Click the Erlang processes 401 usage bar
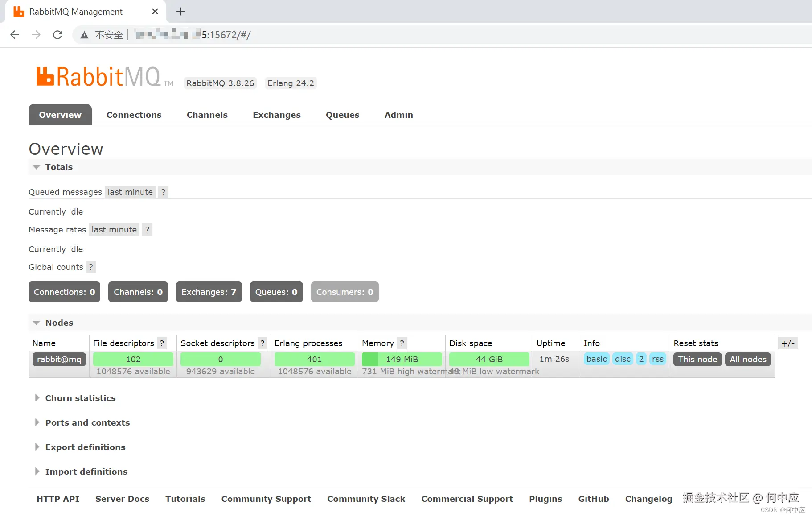Viewport: 812px width, 517px height. pos(315,360)
